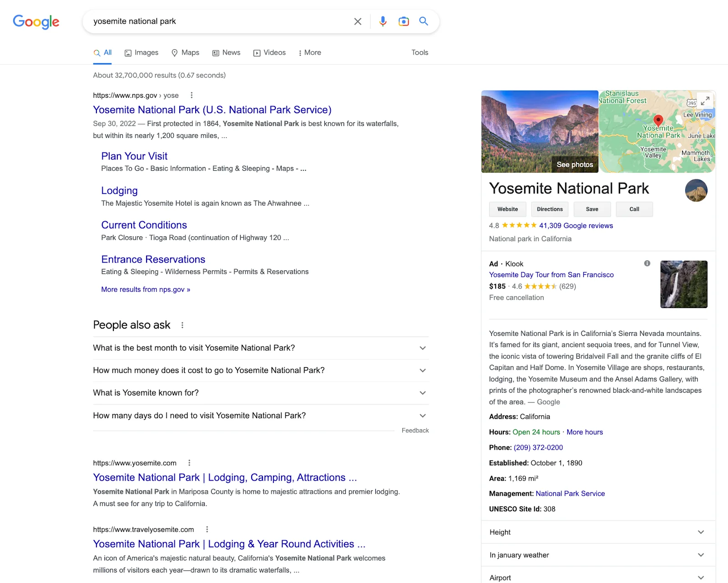Click the Google logo
The width and height of the screenshot is (728, 583).
pyautogui.click(x=36, y=21)
